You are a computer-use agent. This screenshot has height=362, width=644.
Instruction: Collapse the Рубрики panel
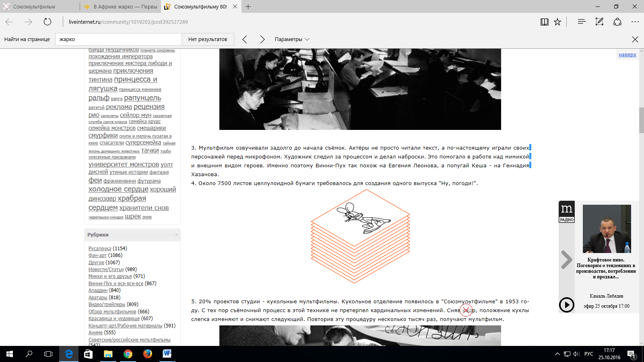point(176,234)
